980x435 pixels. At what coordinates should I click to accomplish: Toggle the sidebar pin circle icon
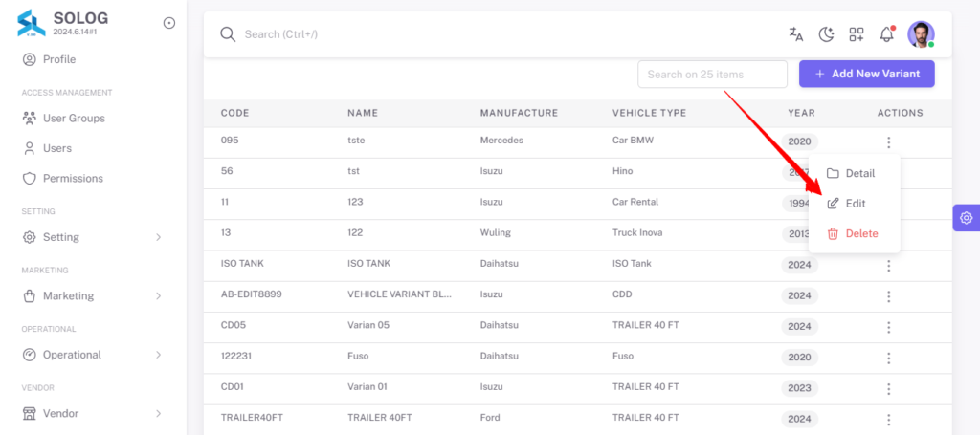(x=168, y=23)
